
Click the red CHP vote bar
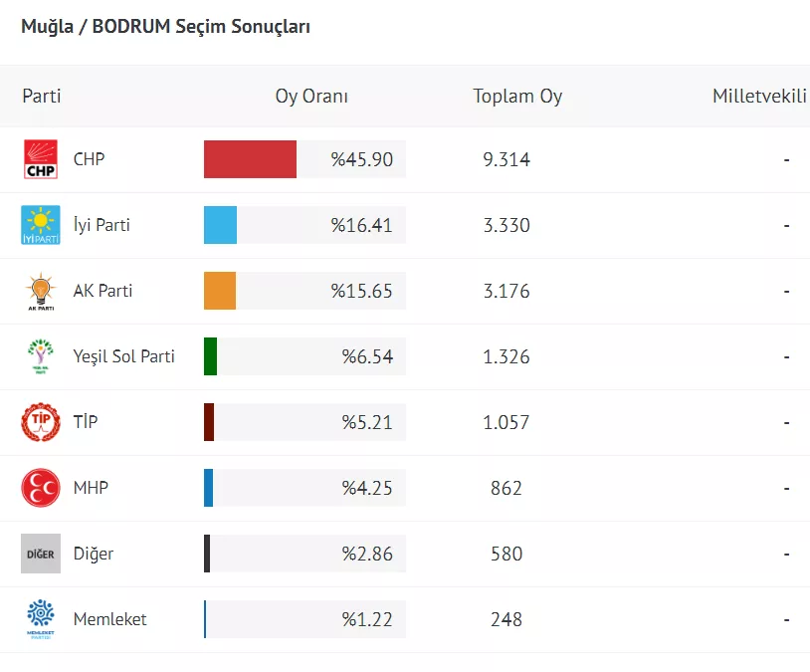pyautogui.click(x=250, y=159)
